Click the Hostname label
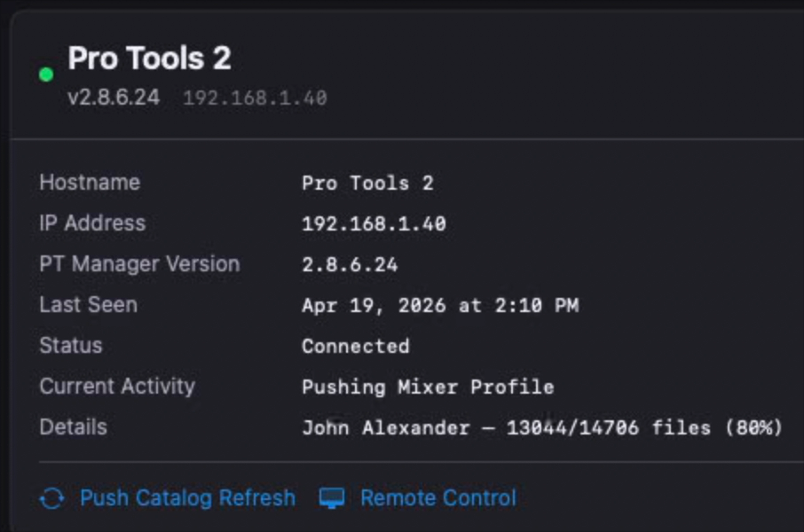The width and height of the screenshot is (804, 532). [90, 183]
